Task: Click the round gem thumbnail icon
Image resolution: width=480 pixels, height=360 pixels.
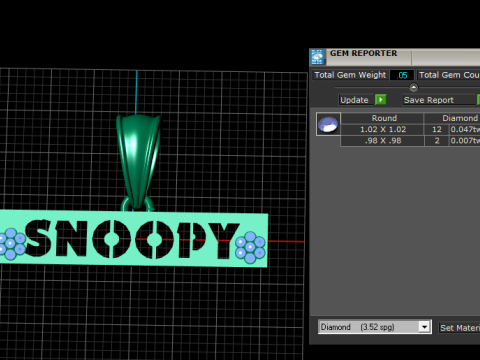Action: point(328,124)
